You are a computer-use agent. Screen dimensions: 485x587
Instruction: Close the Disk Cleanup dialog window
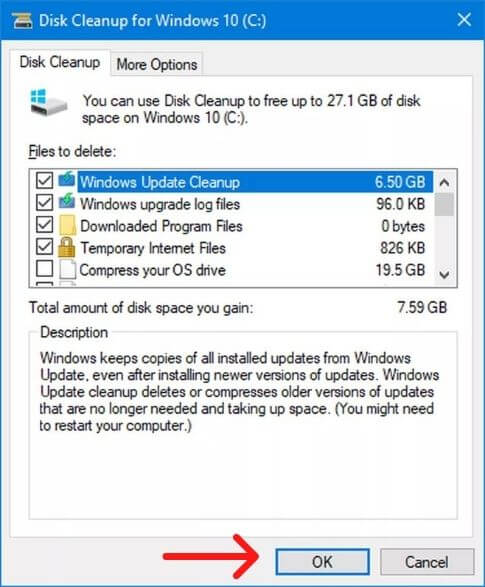(464, 19)
